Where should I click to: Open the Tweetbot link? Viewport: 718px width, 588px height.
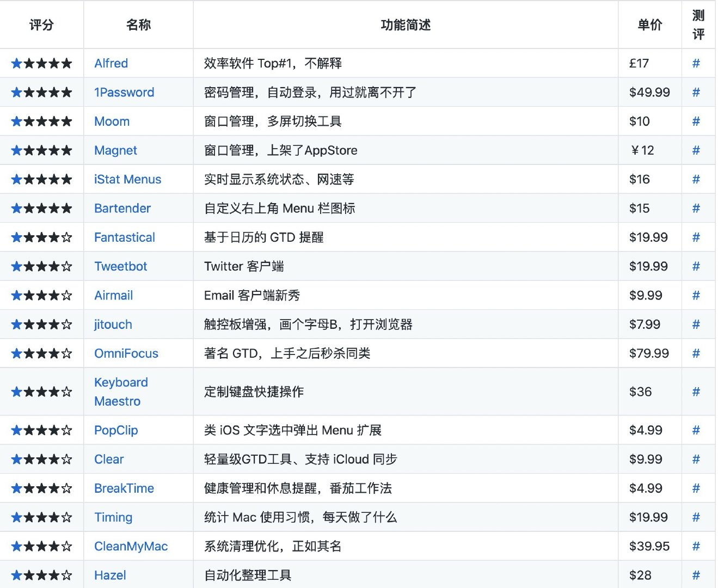pyautogui.click(x=121, y=266)
